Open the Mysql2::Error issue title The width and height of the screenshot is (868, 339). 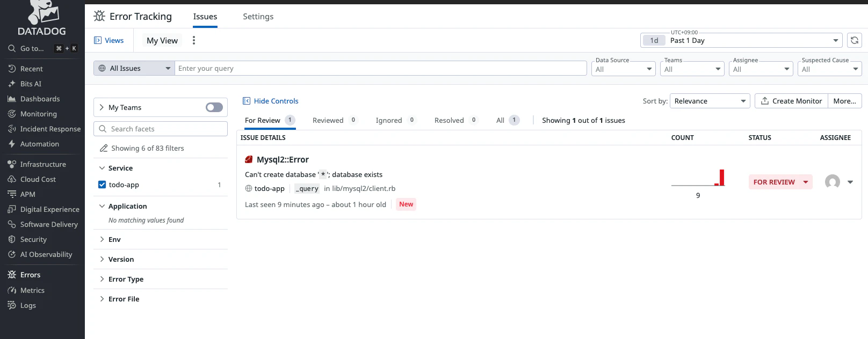pyautogui.click(x=283, y=159)
